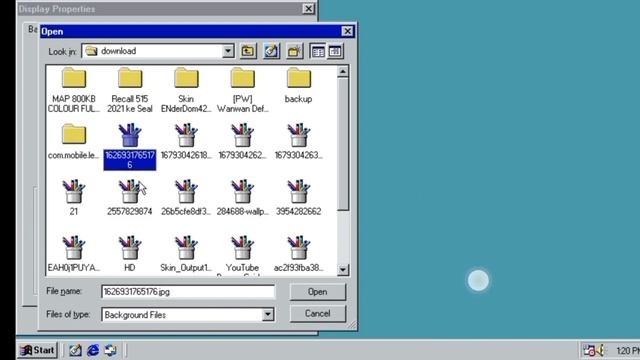Launch Internet Explorer from quick launch
Viewport: 640px width, 360px height.
point(93,350)
